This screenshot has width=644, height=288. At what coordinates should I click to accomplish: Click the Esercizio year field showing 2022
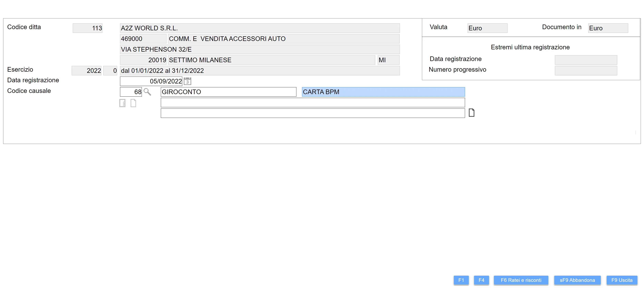point(87,71)
